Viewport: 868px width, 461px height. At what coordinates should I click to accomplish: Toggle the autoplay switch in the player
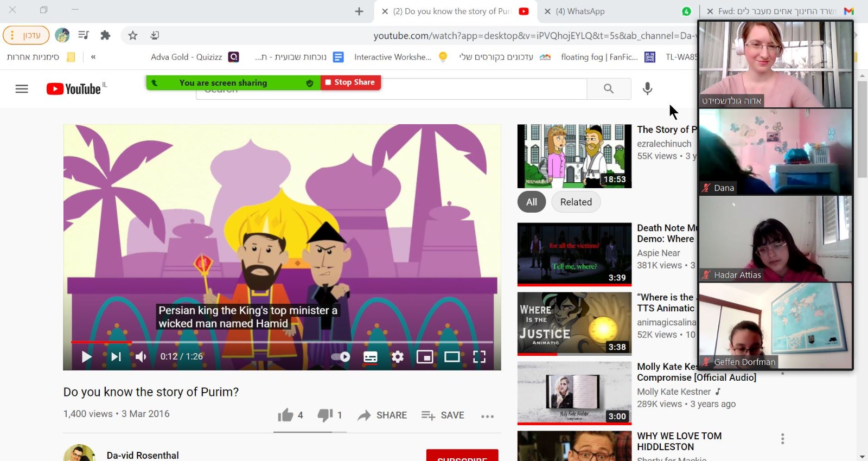tap(341, 356)
